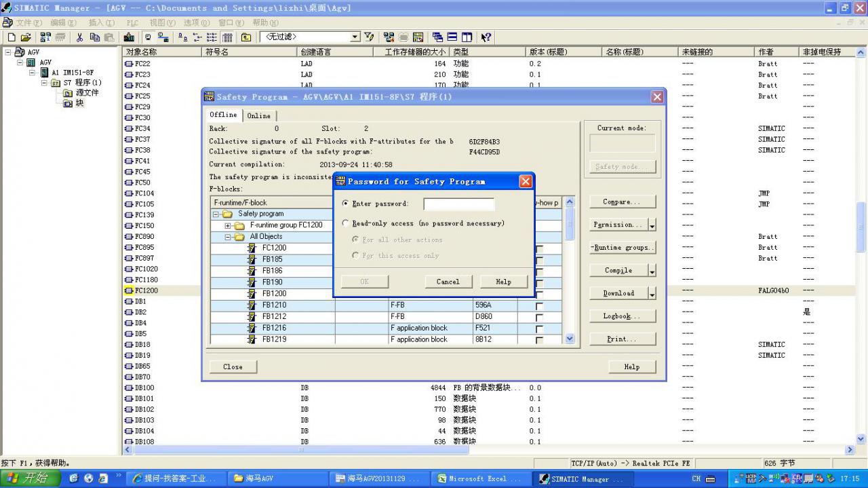This screenshot has height=488, width=868.
Task: Open the dropdown arrow beside Compile button
Action: click(652, 271)
